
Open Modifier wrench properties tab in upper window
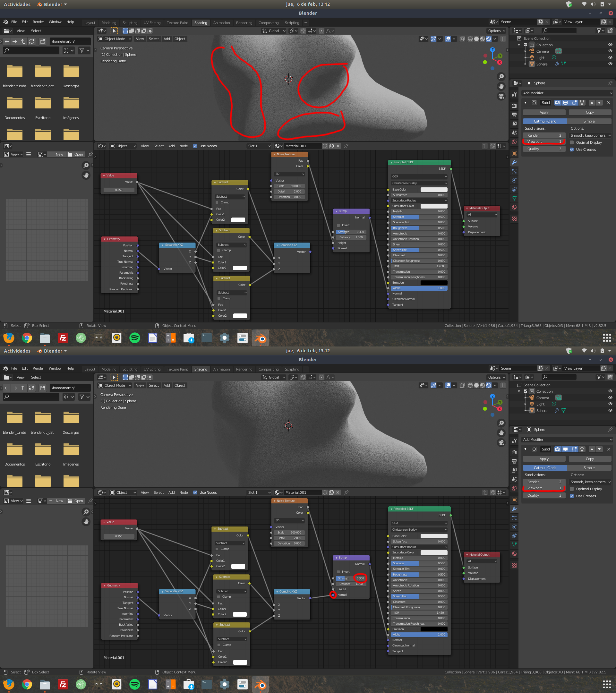pyautogui.click(x=514, y=162)
